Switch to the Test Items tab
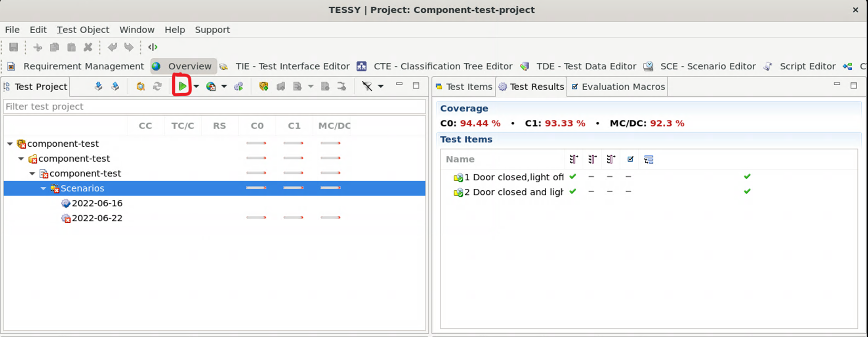The image size is (868, 337). tap(464, 86)
